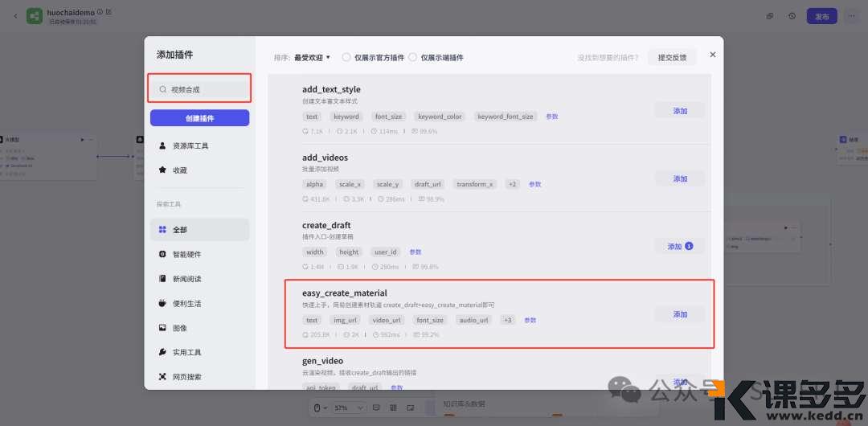
Task: Expand 参数 link for gen_video
Action: pos(397,387)
